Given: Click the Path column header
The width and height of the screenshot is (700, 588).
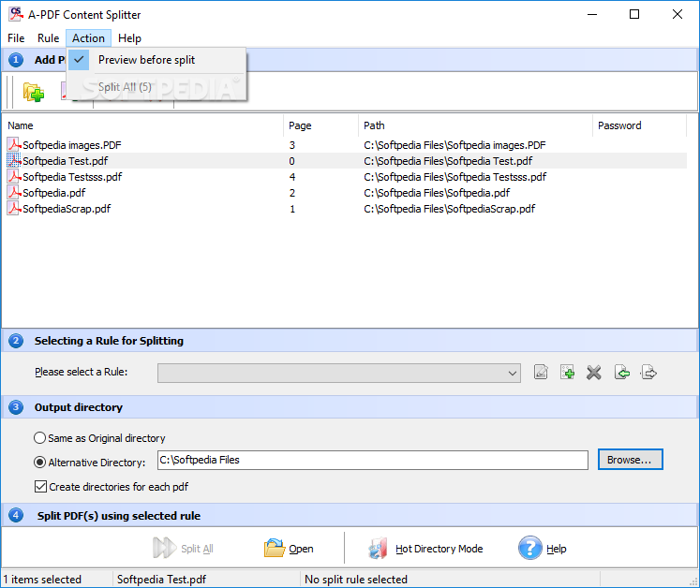Looking at the screenshot, I should 474,125.
